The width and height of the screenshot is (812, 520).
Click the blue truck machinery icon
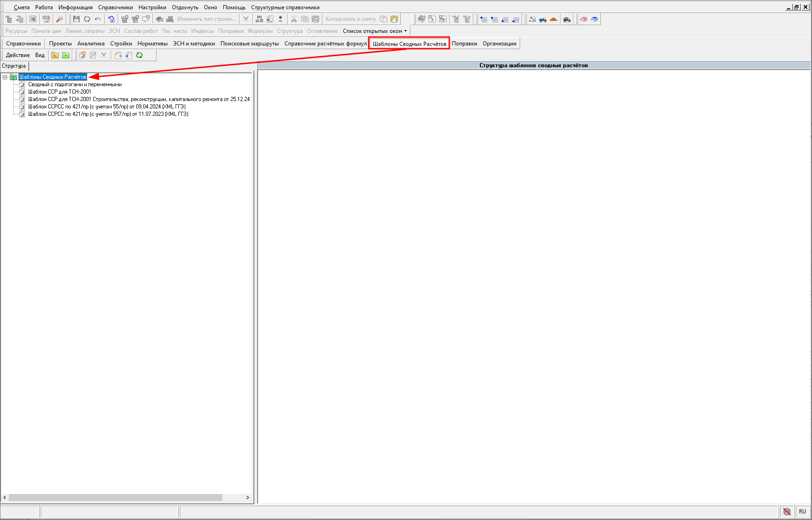coord(543,19)
